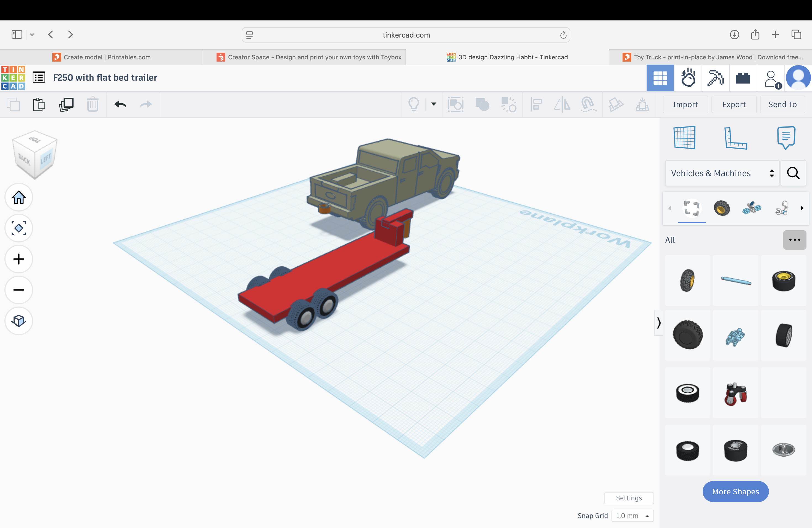Switch to Create model Printables tab
Viewport: 812px width, 528px height.
pyautogui.click(x=101, y=57)
